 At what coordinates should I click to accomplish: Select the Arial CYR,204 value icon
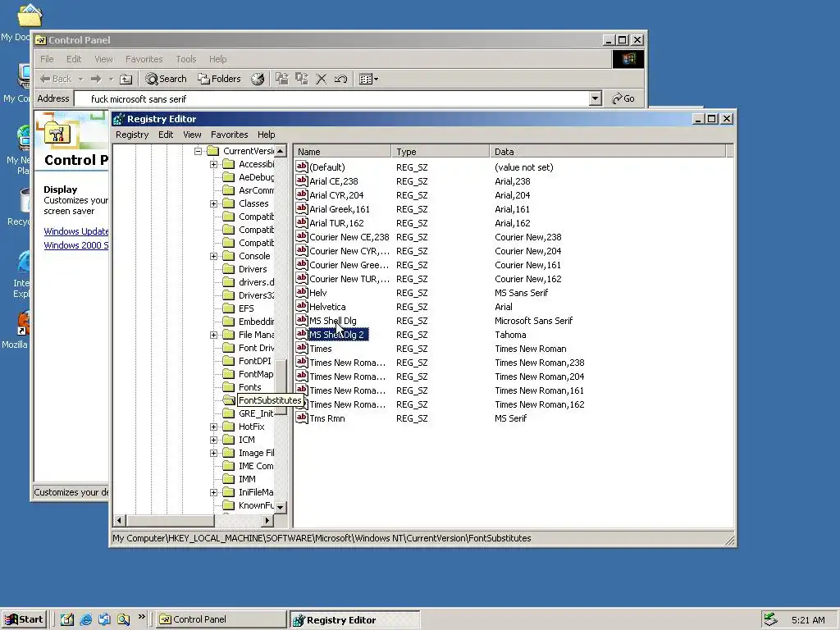(302, 194)
